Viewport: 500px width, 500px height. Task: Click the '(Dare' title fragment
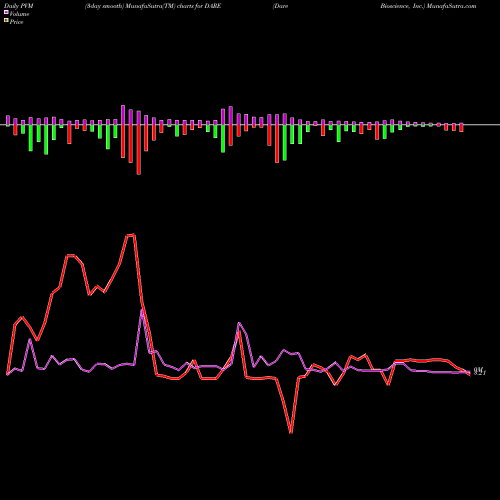pyautogui.click(x=280, y=6)
